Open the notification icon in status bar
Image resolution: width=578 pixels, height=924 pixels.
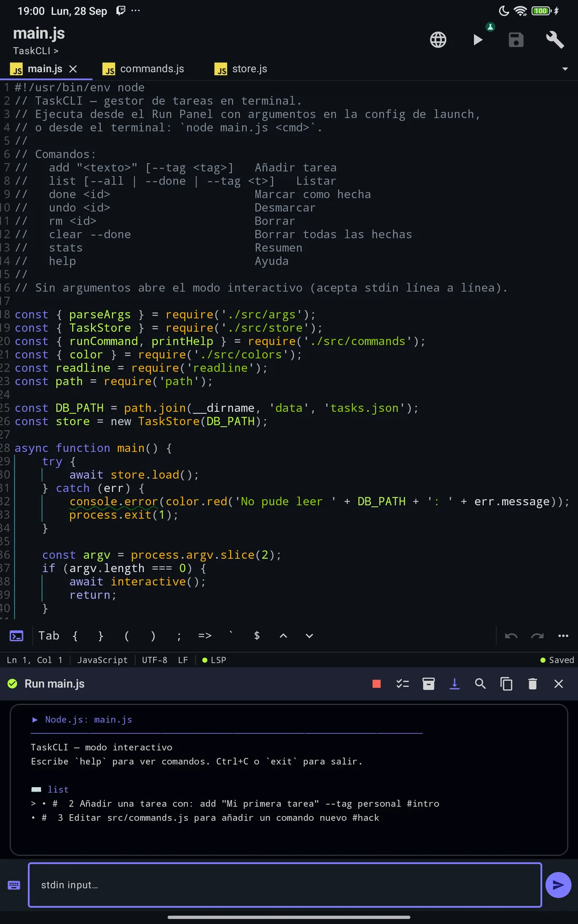[x=121, y=11]
